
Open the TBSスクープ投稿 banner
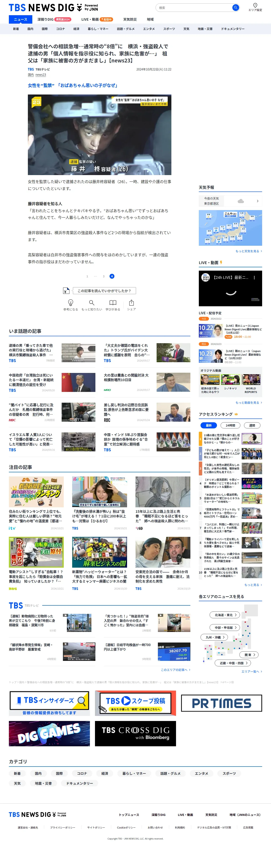coord(135,703)
